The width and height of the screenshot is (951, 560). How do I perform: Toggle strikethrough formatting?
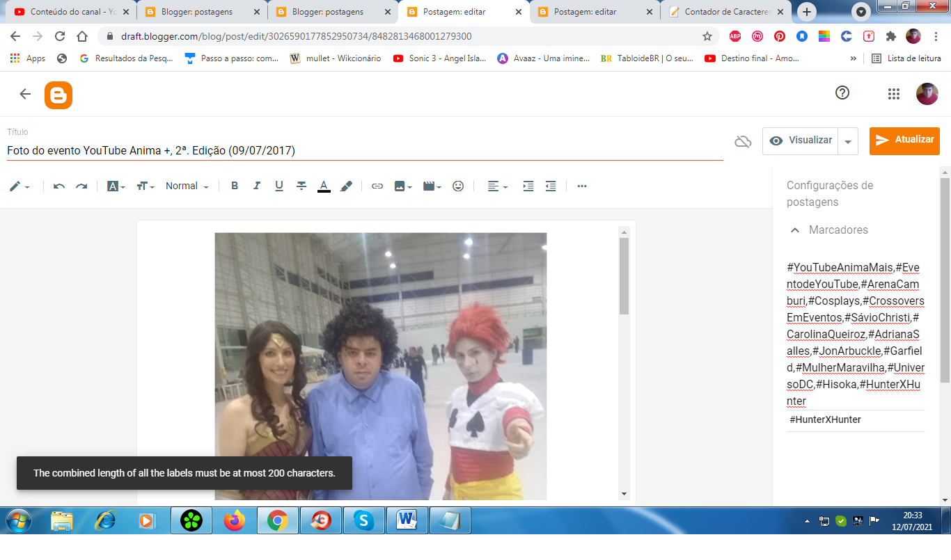coord(301,186)
